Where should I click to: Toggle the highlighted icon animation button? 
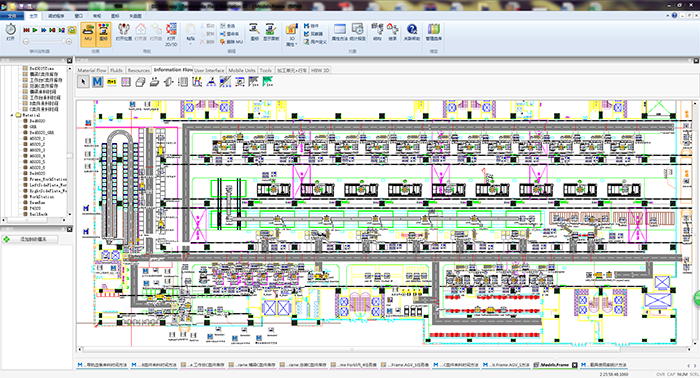coord(104,33)
